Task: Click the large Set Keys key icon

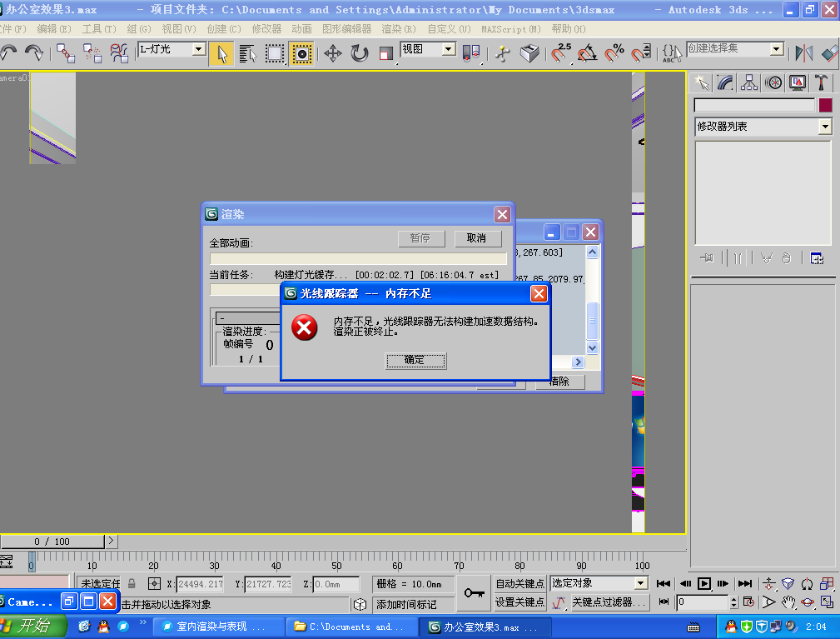Action: pyautogui.click(x=475, y=593)
